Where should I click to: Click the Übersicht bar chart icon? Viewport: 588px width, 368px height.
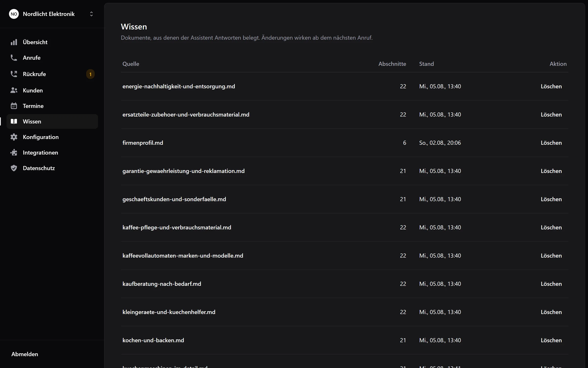pyautogui.click(x=14, y=42)
